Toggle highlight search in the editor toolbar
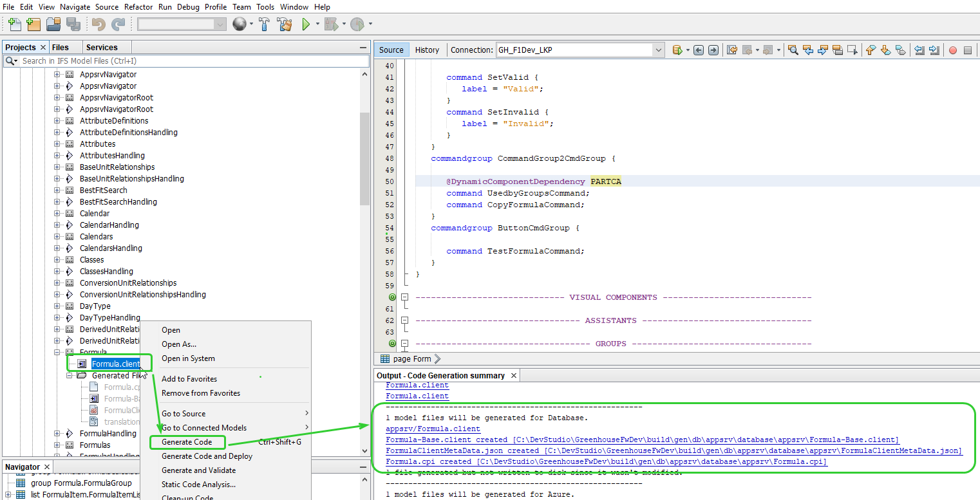Viewport: 980px width, 500px height. tap(837, 50)
